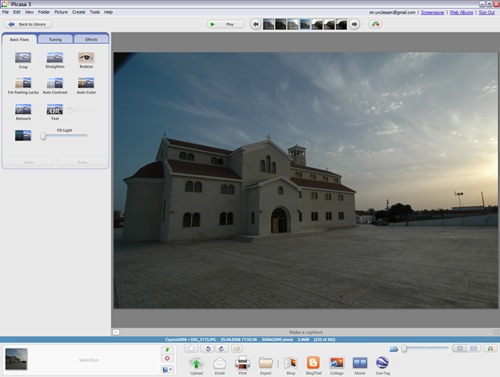The height and width of the screenshot is (377, 500).
Task: Select the Redeye fix tool
Action: 86,58
